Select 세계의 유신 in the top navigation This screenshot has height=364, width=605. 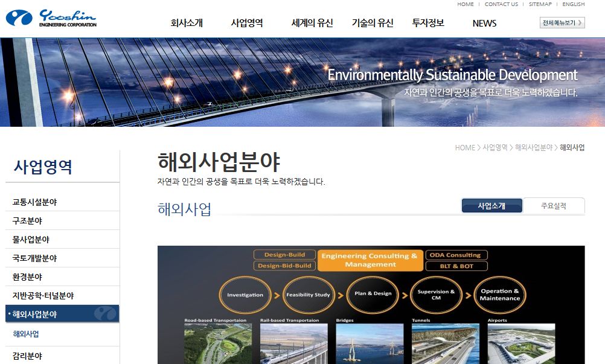[x=312, y=23]
